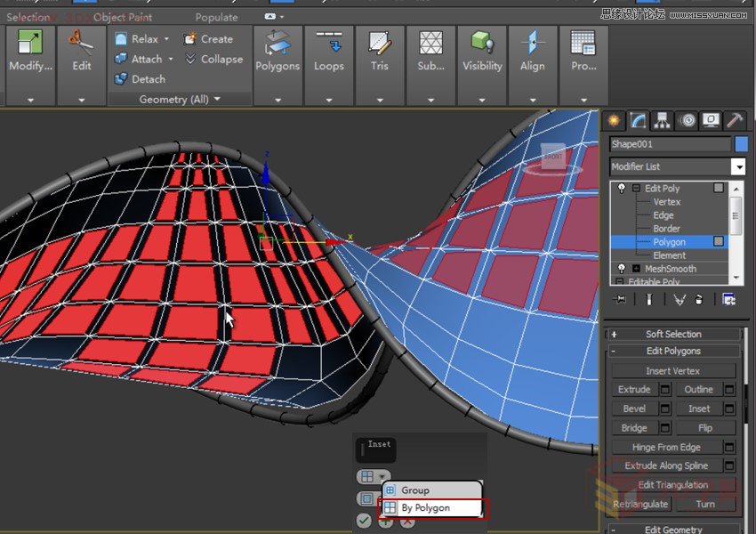
Task: Toggle Edit Poly modifier lightbulb
Action: click(x=622, y=188)
